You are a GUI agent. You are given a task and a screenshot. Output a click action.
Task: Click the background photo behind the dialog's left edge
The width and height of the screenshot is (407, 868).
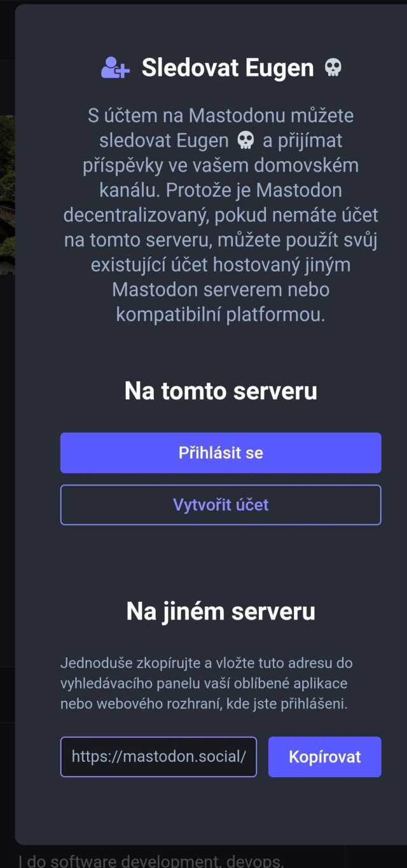tap(7, 191)
